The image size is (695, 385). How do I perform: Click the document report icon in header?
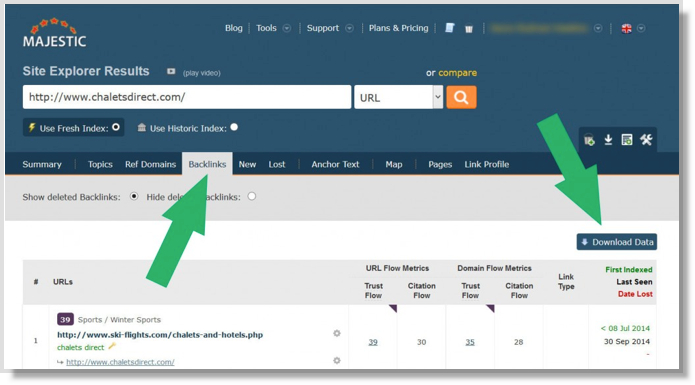(449, 28)
